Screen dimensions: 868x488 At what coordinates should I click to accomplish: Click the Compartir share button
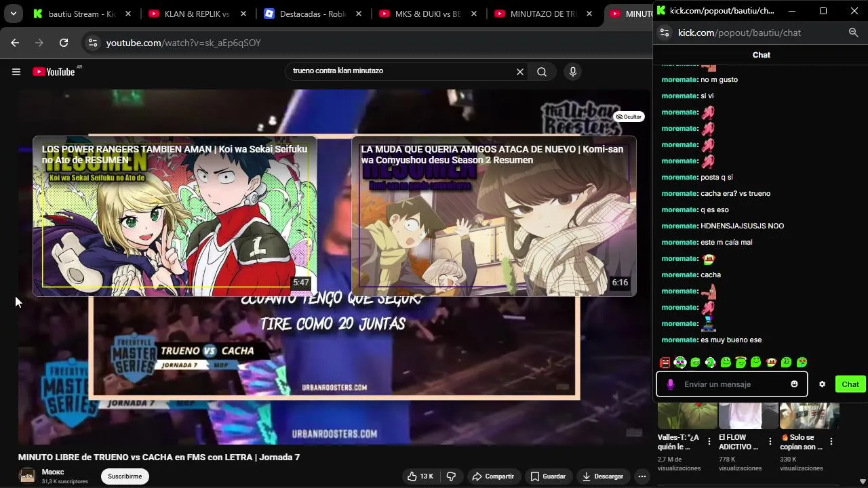tap(493, 476)
